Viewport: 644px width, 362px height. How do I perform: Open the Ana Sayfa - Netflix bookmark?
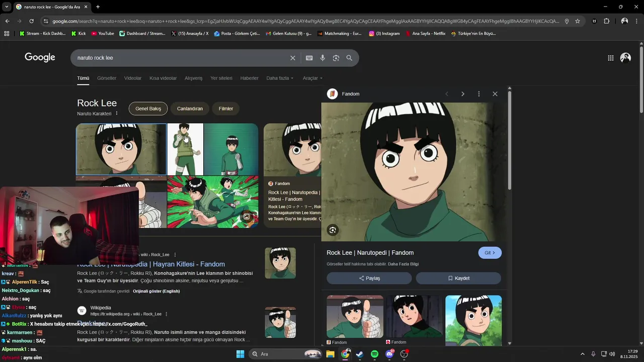pos(426,34)
